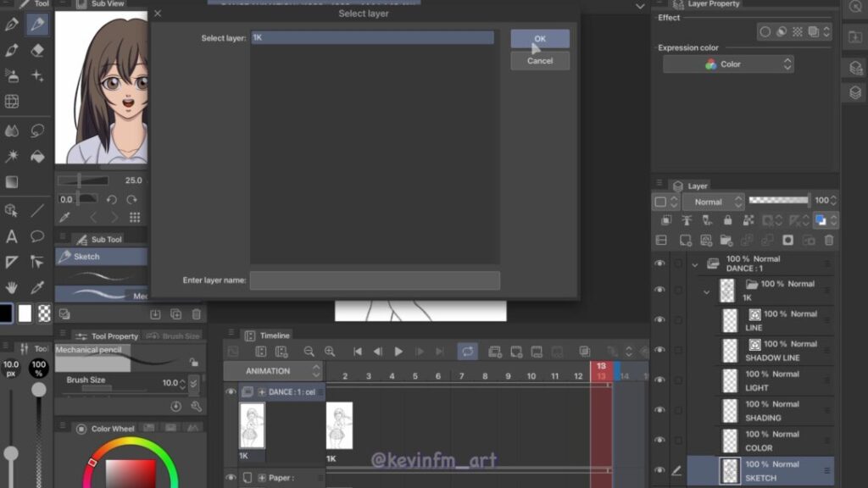Select the Gradient tool
868x488 pixels.
[12, 182]
